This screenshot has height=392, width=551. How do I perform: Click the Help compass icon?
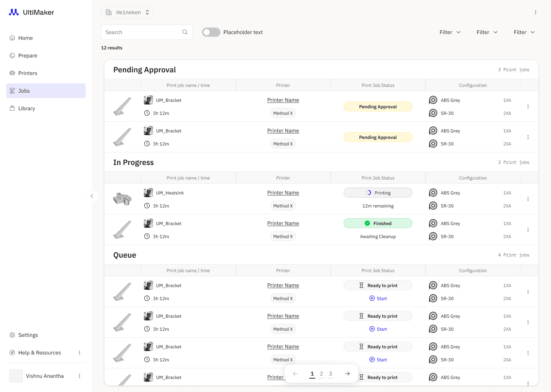(12, 353)
